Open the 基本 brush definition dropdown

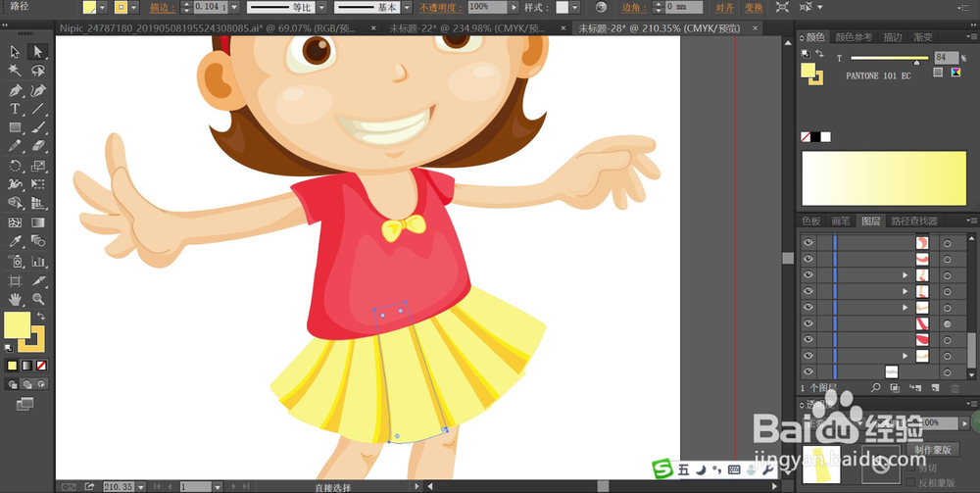click(x=407, y=8)
